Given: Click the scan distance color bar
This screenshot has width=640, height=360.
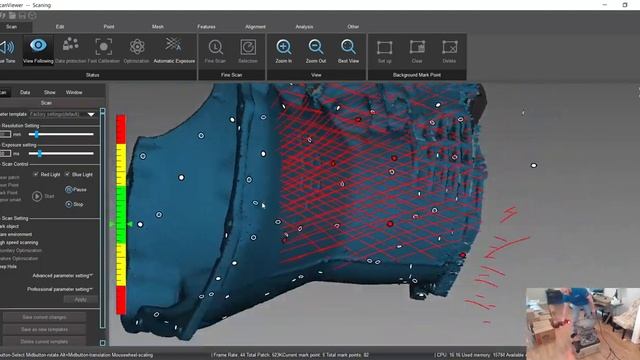Looking at the screenshot, I should tap(121, 214).
